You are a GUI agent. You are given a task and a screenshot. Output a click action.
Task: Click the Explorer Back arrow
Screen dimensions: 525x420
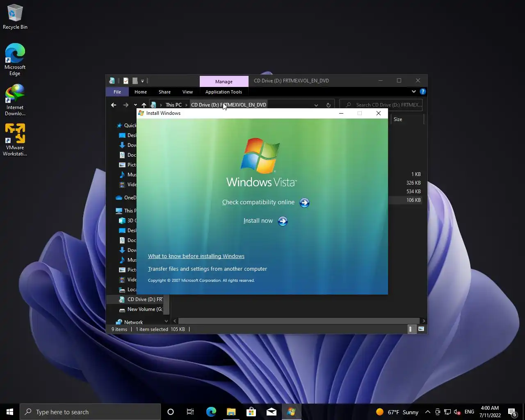(114, 105)
